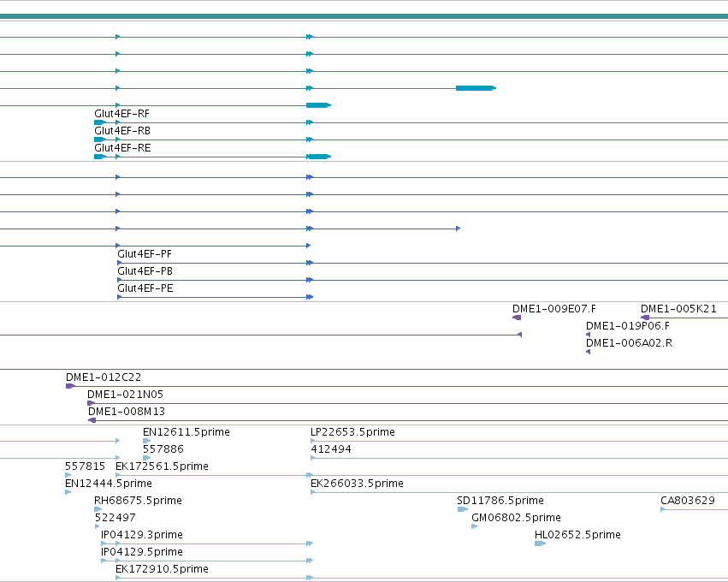Click the DME1-012C22 feature label

104,377
